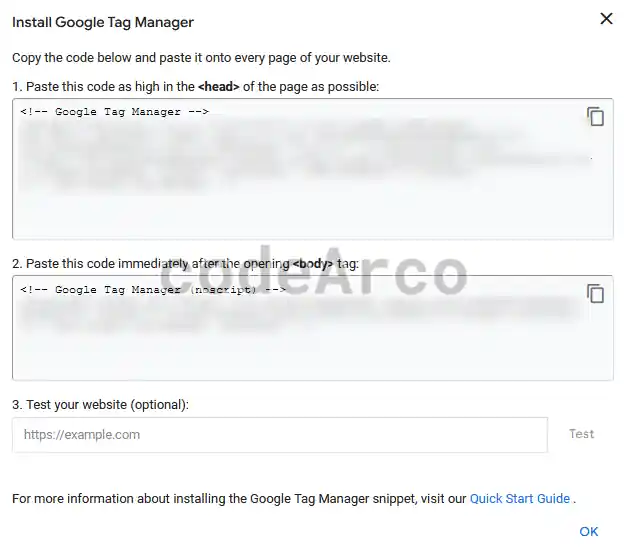Click the '<!-- Google Tag Manager -->' comment line
Screen dimensions: 625x547
[114, 112]
